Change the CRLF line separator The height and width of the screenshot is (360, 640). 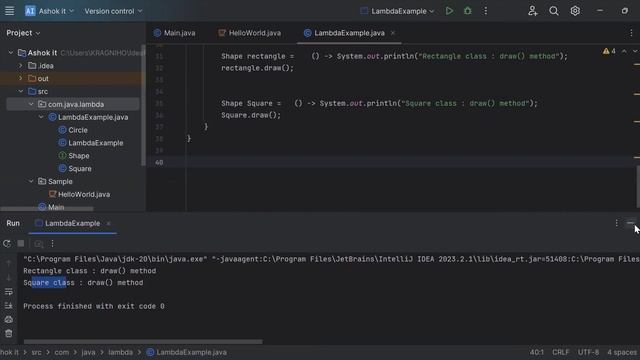pos(560,352)
